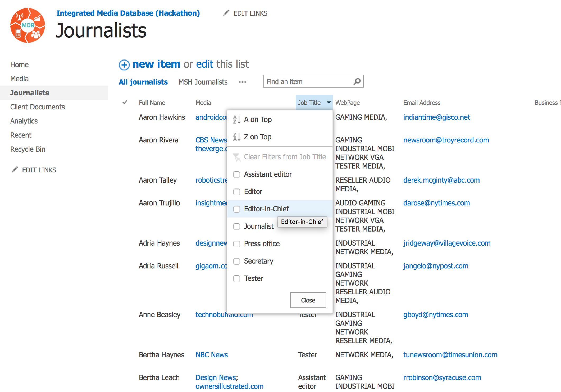This screenshot has width=561, height=392.
Task: Check the Assistant editor filter checkbox
Action: point(236,174)
